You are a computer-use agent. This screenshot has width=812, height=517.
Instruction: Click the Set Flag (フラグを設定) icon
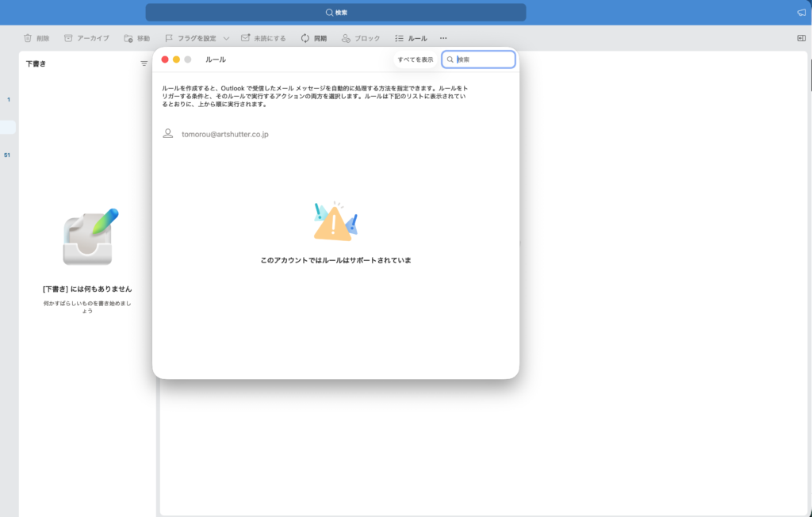point(169,38)
